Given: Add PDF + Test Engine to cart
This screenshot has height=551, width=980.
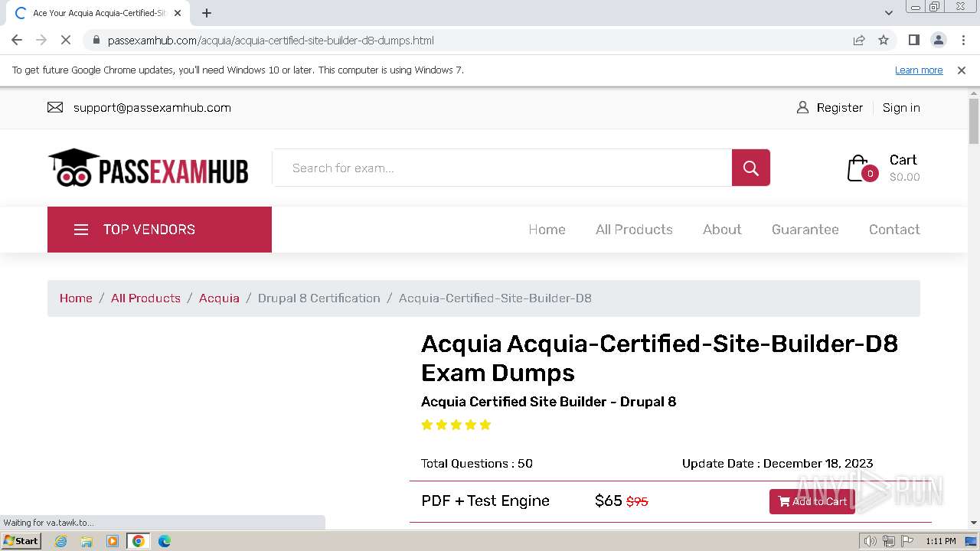Looking at the screenshot, I should [812, 501].
